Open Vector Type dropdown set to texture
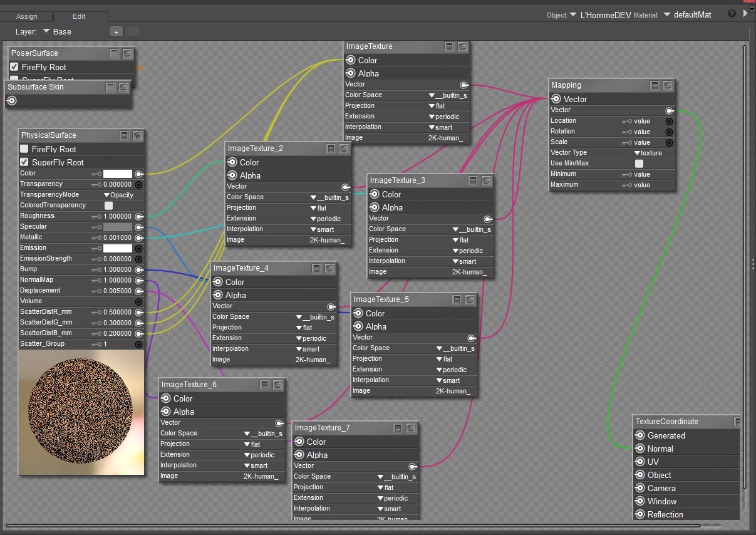 pyautogui.click(x=648, y=153)
